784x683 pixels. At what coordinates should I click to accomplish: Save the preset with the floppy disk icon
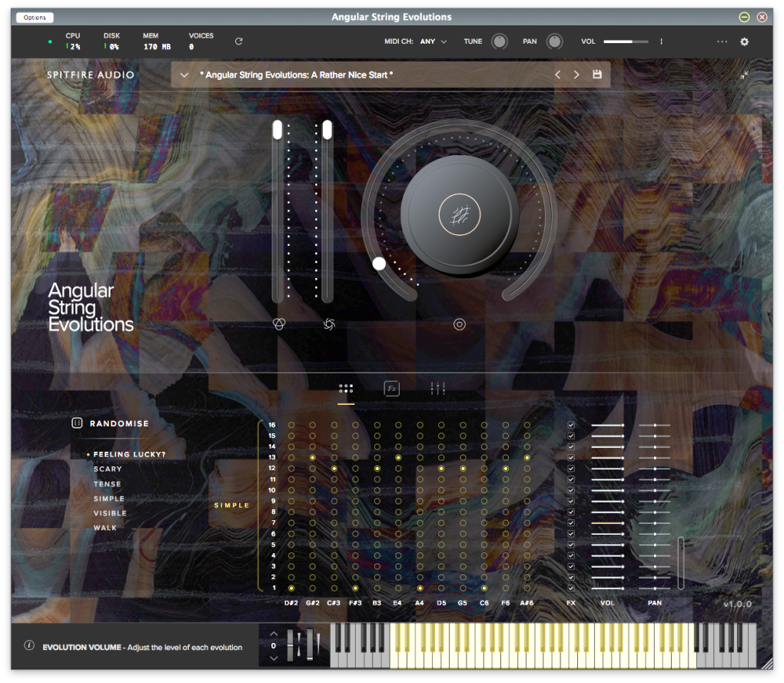596,75
